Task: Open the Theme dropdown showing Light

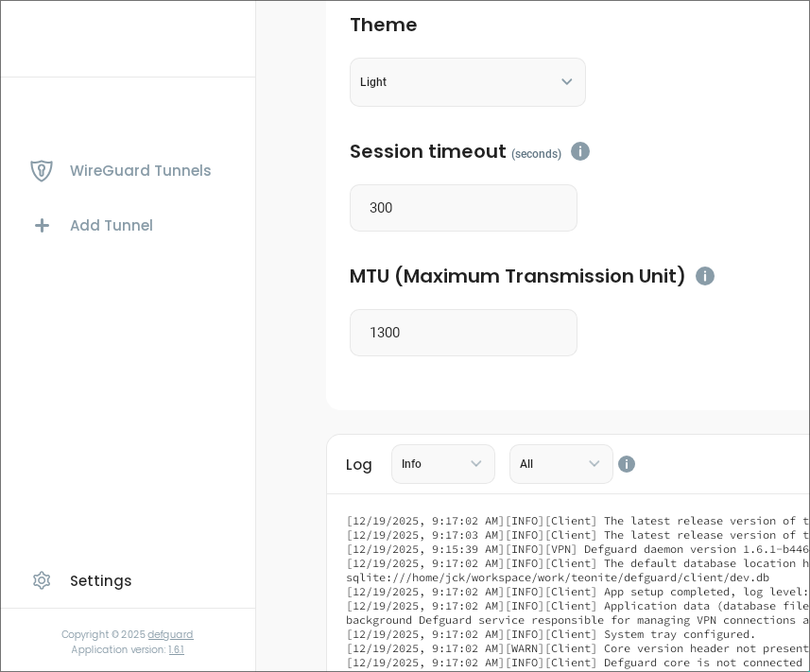Action: pos(467,82)
